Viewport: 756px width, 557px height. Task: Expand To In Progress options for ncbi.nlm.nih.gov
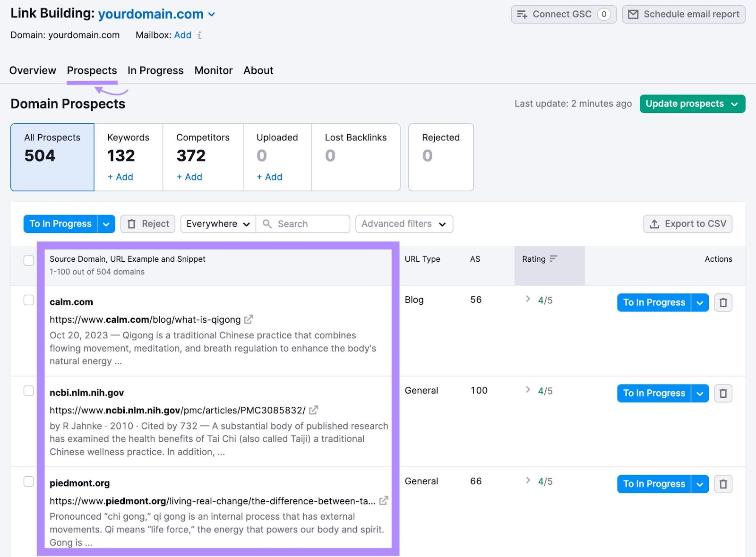click(x=700, y=393)
